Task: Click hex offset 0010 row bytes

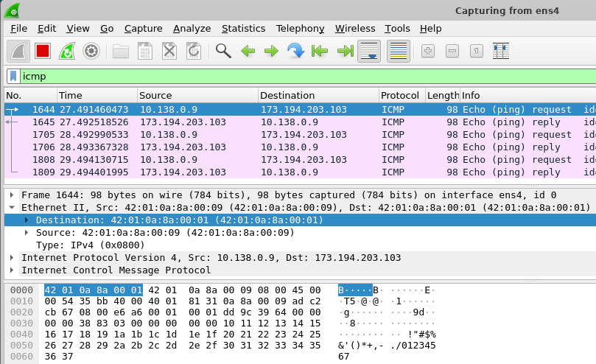Action: [183, 301]
